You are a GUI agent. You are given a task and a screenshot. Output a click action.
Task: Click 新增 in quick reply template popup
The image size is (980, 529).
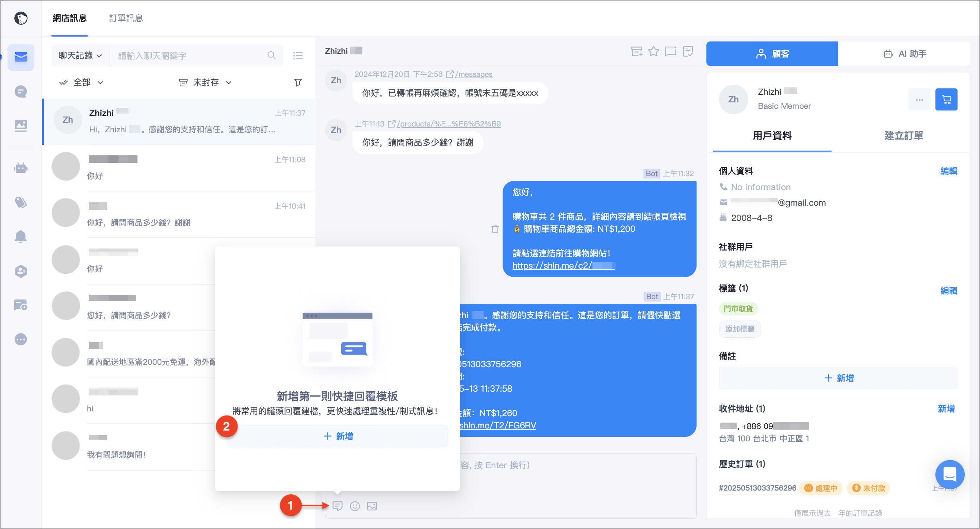coord(338,436)
